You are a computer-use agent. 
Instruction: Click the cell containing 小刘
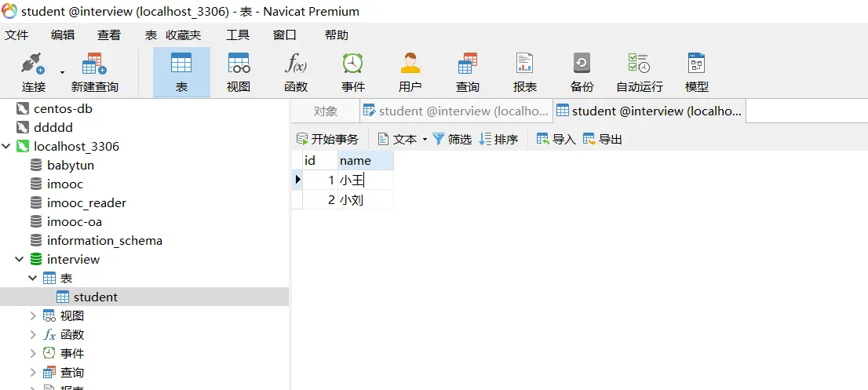366,199
